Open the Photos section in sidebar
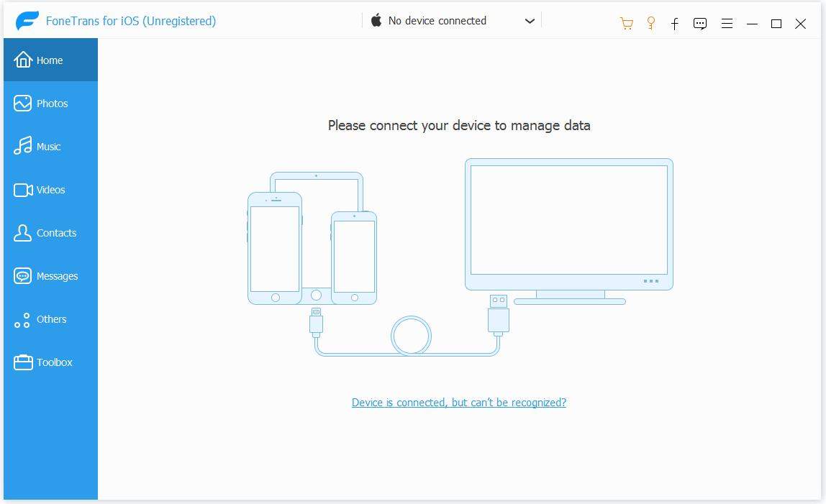 pyautogui.click(x=50, y=103)
